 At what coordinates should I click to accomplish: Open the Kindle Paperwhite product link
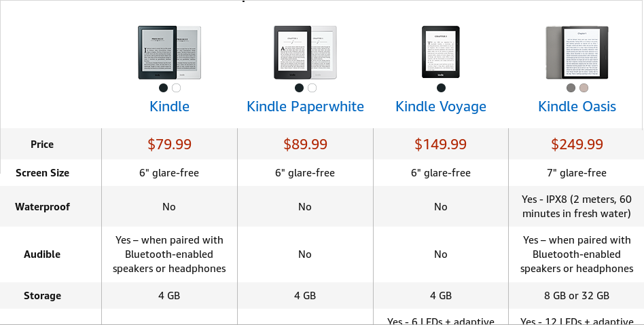tap(305, 107)
